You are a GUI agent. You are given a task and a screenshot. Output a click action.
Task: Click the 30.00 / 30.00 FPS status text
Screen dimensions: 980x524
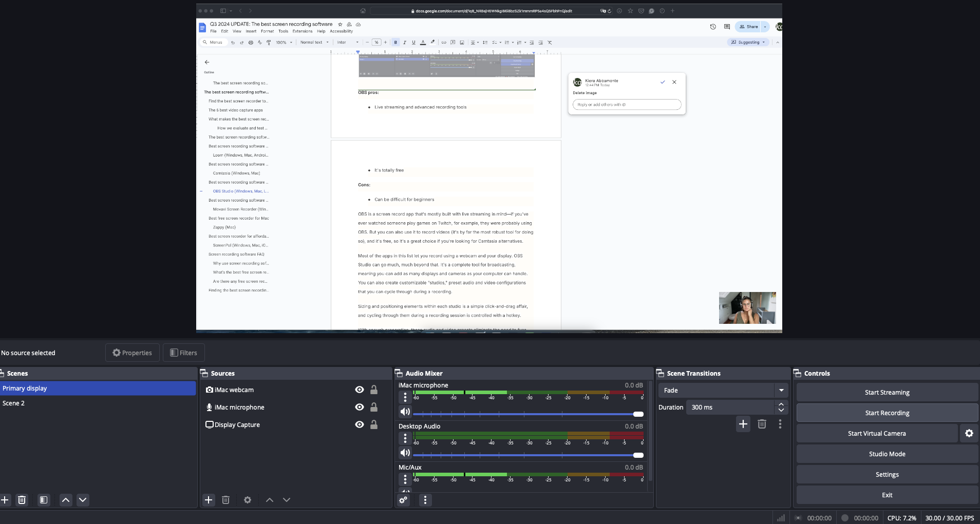click(950, 518)
